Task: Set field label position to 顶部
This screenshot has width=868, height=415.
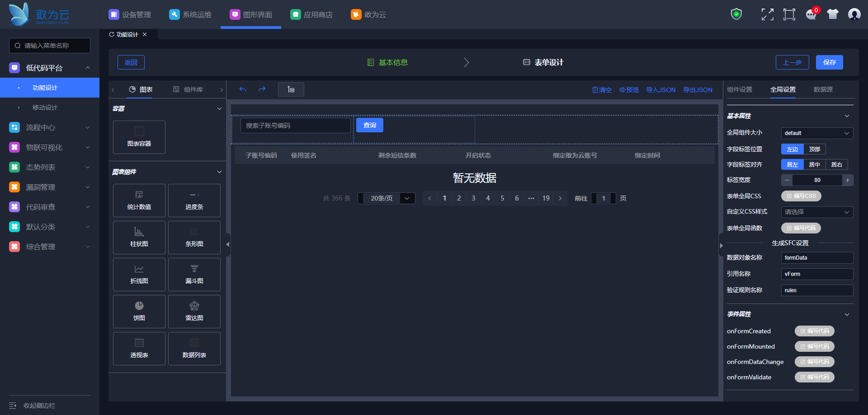Action: tap(815, 149)
